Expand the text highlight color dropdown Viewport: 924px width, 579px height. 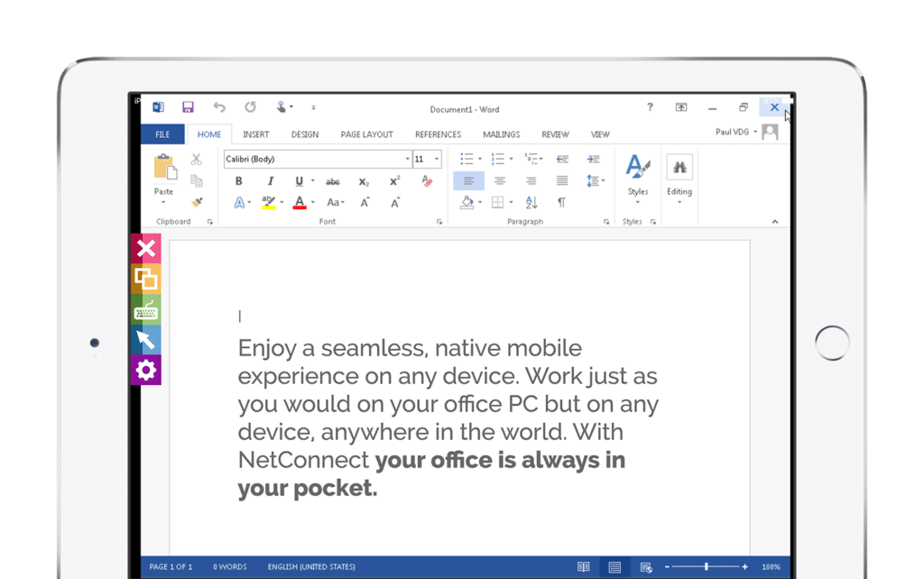pyautogui.click(x=282, y=201)
